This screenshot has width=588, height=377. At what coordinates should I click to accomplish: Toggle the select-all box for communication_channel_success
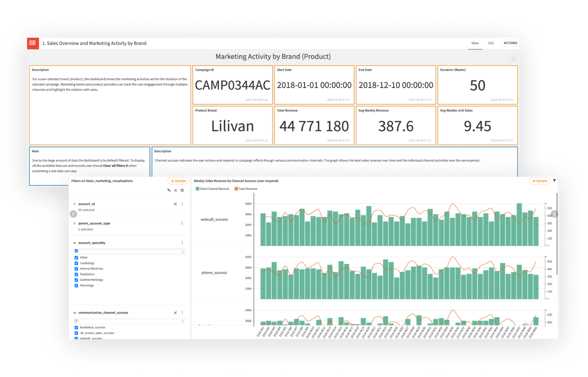(x=76, y=321)
